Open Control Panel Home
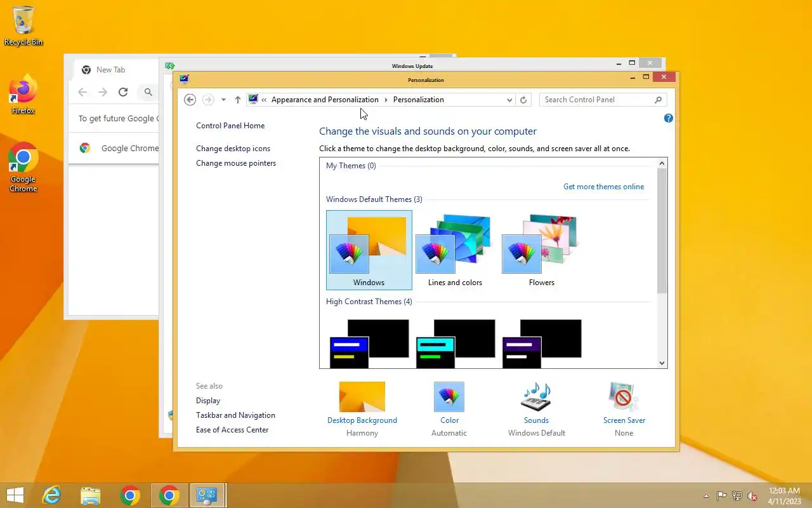The height and width of the screenshot is (508, 812). click(230, 126)
